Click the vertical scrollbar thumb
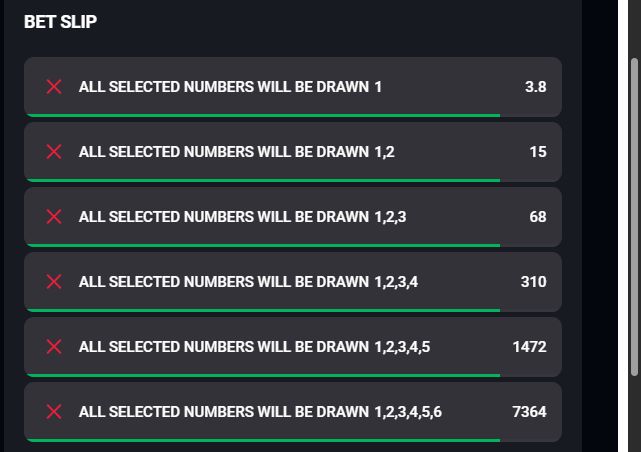The width and height of the screenshot is (641, 452). coord(634,215)
